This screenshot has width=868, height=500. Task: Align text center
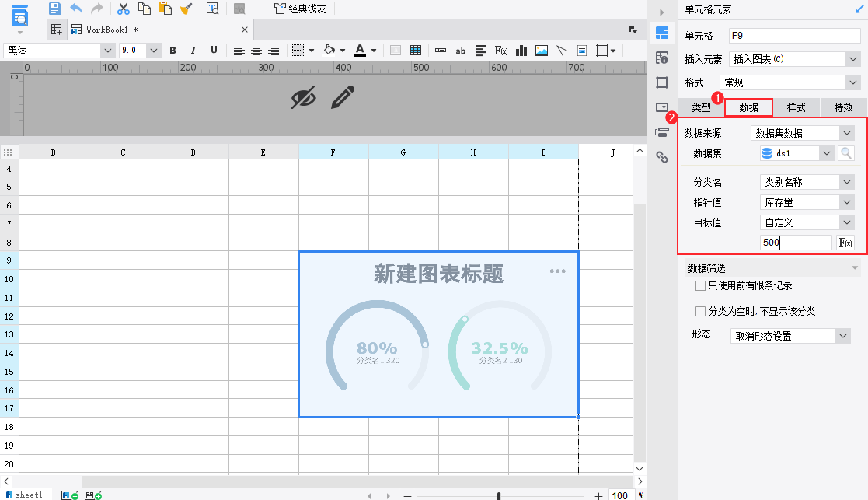256,51
